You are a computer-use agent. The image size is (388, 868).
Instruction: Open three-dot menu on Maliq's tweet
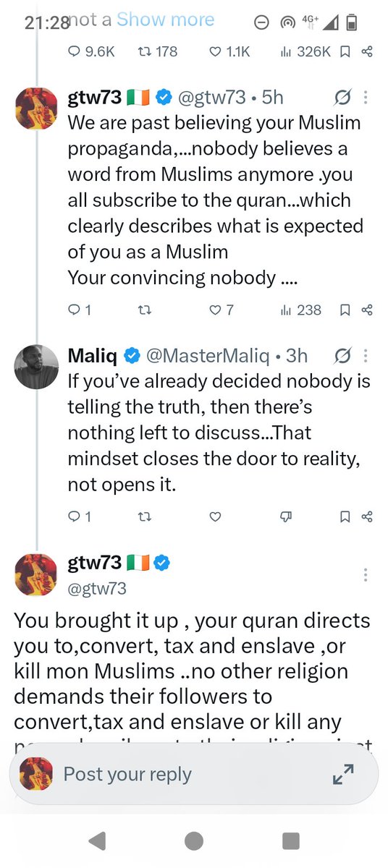pos(366,355)
